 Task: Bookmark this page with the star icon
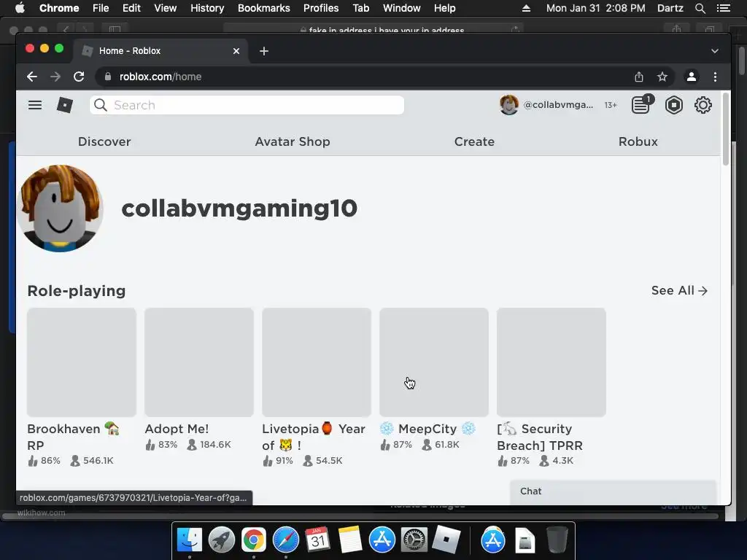pos(662,77)
